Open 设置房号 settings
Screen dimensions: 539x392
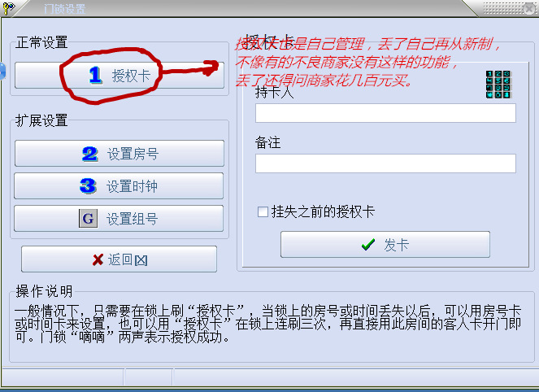(x=120, y=154)
